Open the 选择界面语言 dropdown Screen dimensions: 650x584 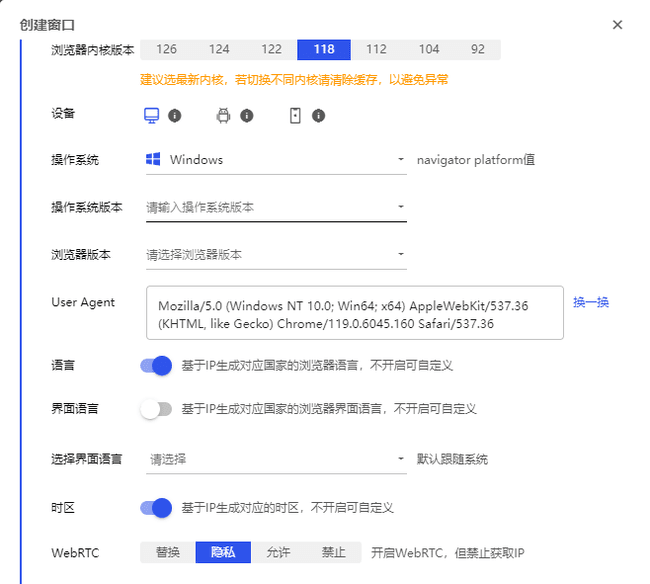pos(276,459)
